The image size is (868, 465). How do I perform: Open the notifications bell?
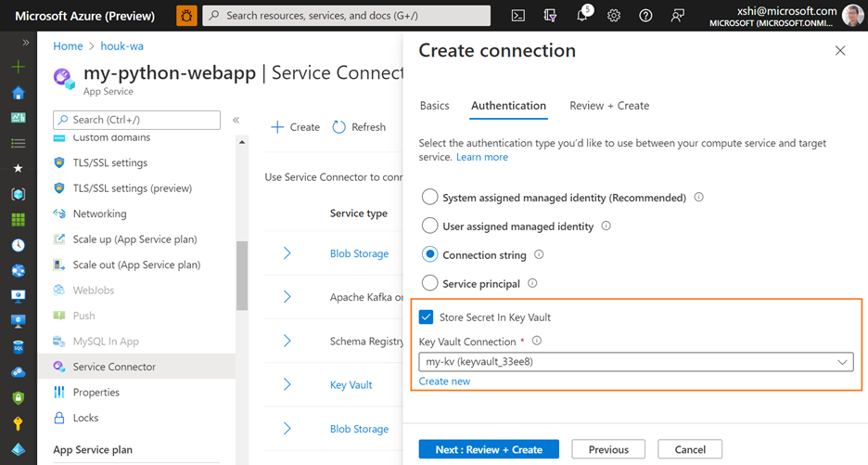click(x=581, y=16)
